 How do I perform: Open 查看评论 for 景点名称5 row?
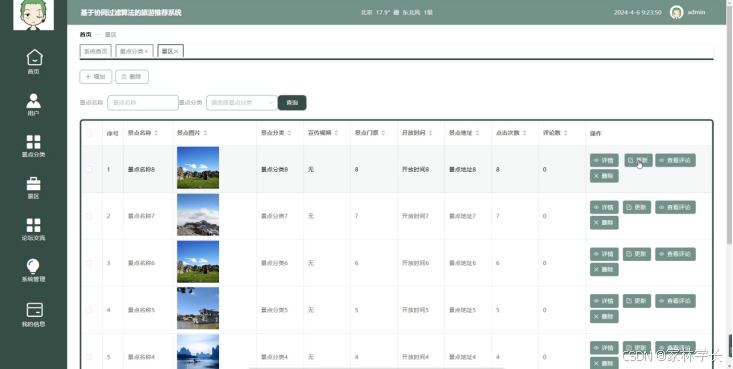point(675,301)
